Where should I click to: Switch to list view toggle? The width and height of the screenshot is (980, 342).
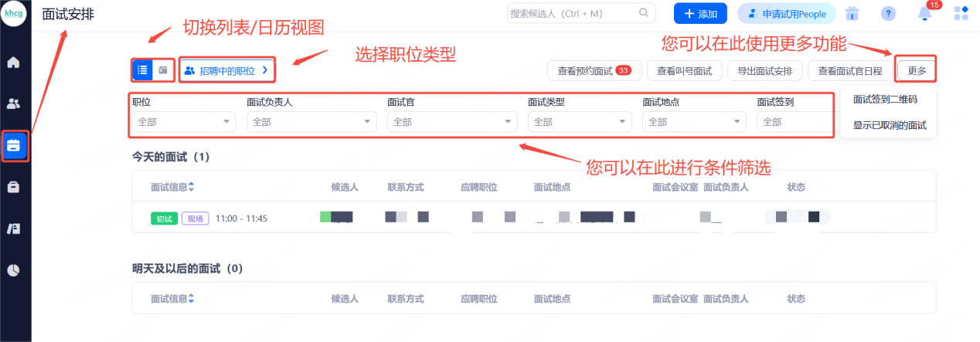[142, 70]
